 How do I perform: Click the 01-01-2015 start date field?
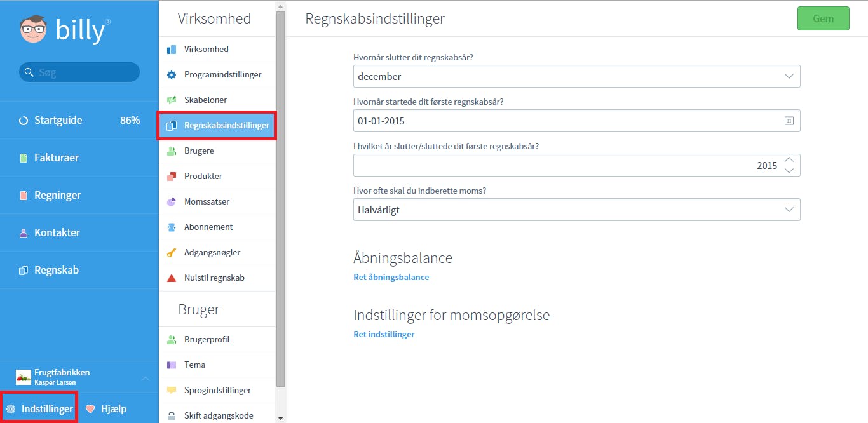click(576, 121)
